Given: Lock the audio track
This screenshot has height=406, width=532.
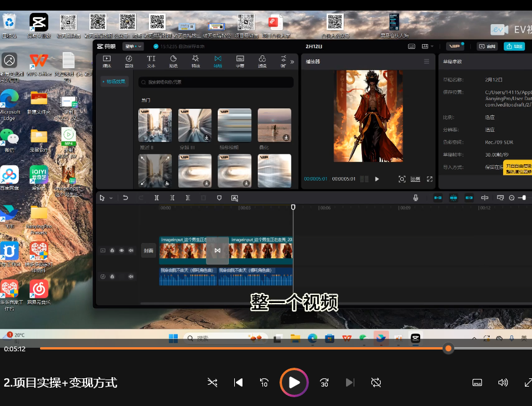Looking at the screenshot, I should 112,277.
